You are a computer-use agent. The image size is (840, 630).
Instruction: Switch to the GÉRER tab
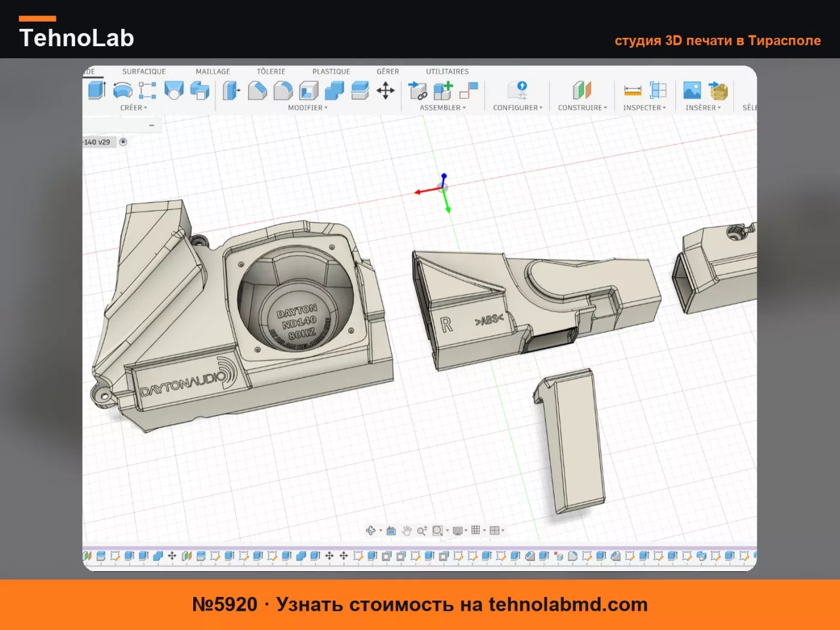388,71
